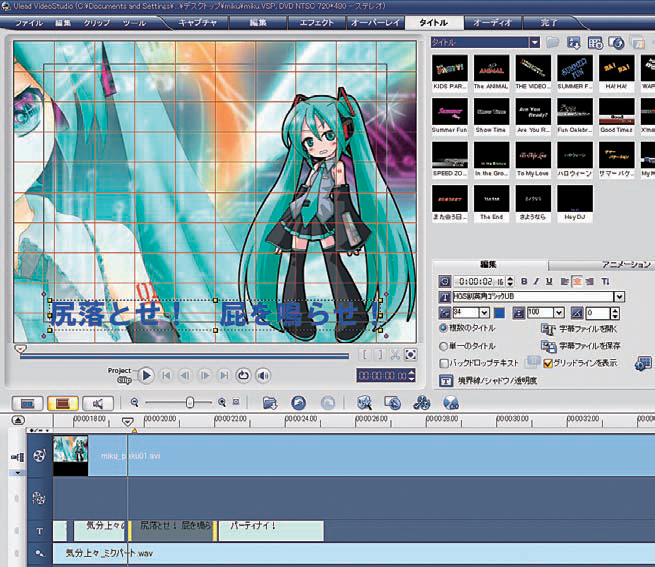Jump to the start of the project
Image resolution: width=655 pixels, height=567 pixels.
point(166,376)
